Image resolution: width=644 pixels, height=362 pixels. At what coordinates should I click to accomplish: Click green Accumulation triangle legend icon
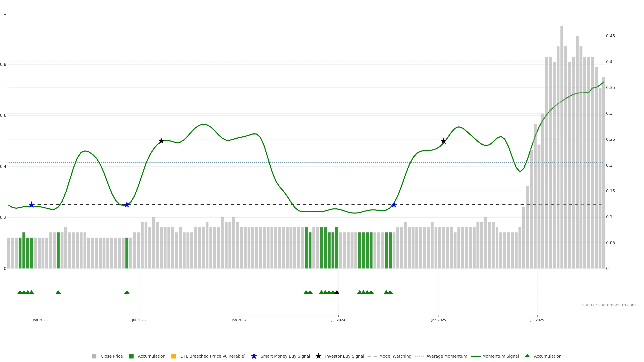(x=527, y=356)
